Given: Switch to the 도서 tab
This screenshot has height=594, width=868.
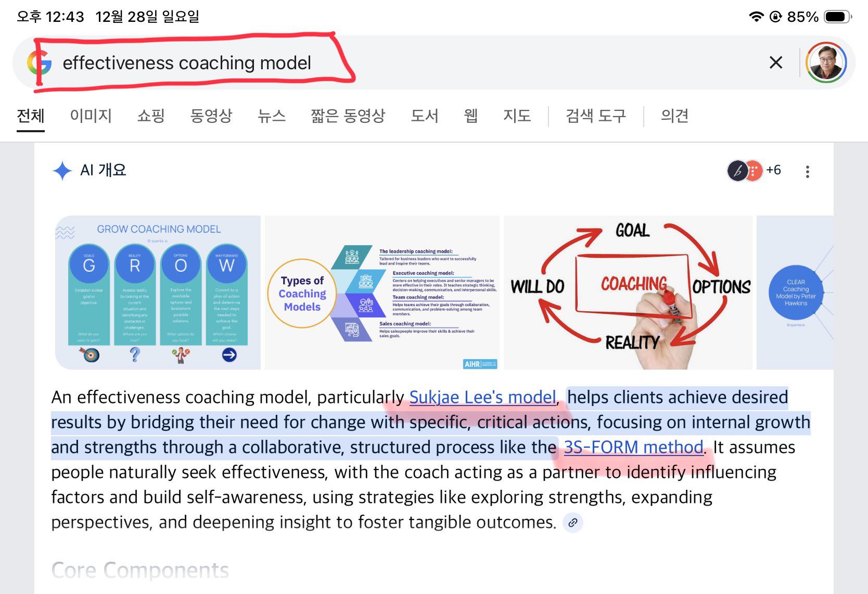Looking at the screenshot, I should (425, 115).
